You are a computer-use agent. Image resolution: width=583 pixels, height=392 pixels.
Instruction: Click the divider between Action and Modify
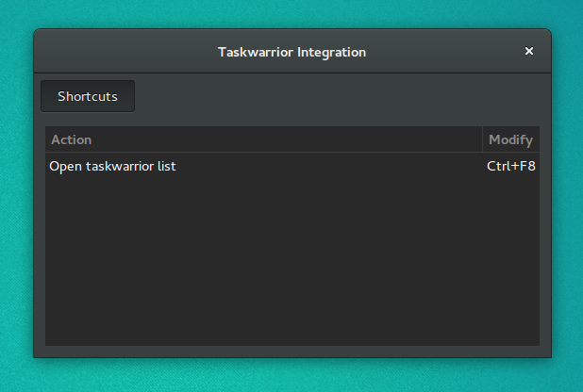click(482, 139)
